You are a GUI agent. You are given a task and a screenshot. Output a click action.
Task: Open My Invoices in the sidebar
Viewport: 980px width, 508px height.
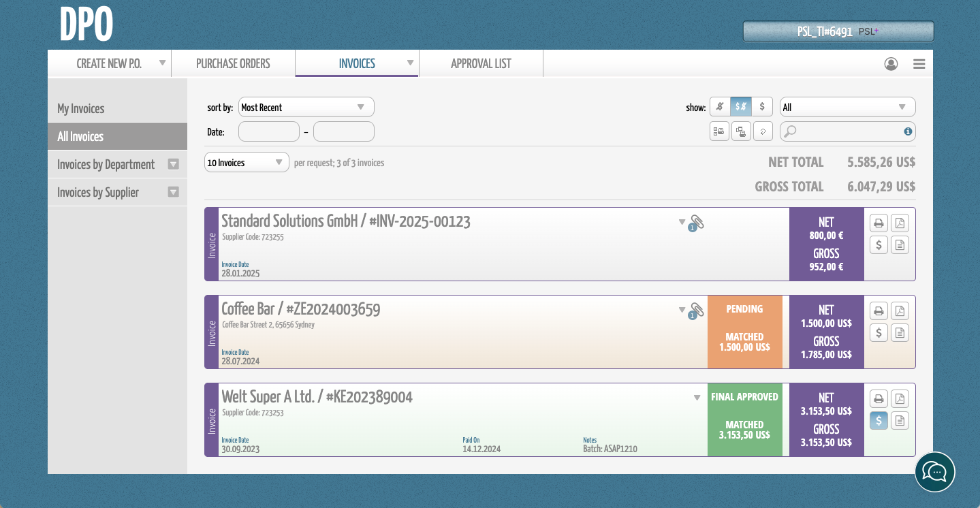pos(117,108)
